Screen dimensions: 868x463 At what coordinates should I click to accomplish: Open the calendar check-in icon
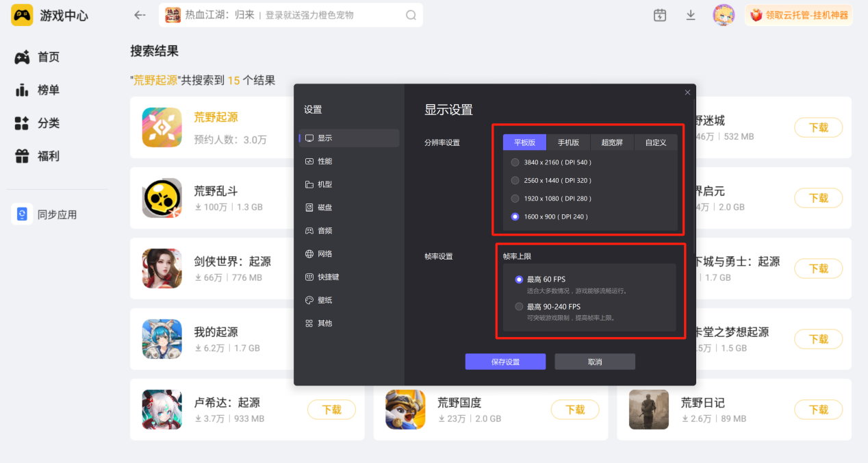pos(660,15)
